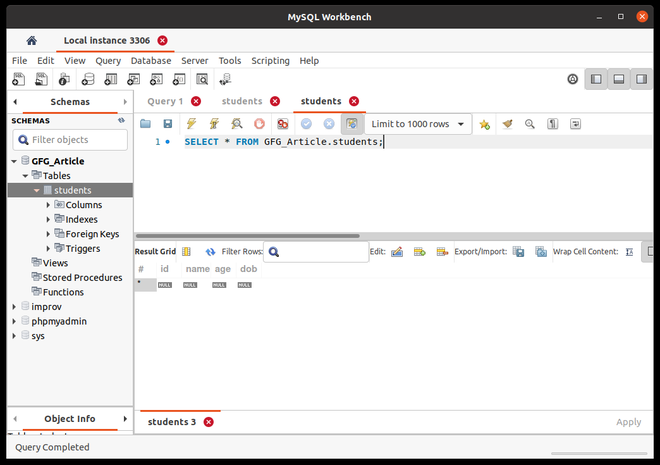Execute statement under cursor icon
The image size is (660, 465).
point(214,124)
